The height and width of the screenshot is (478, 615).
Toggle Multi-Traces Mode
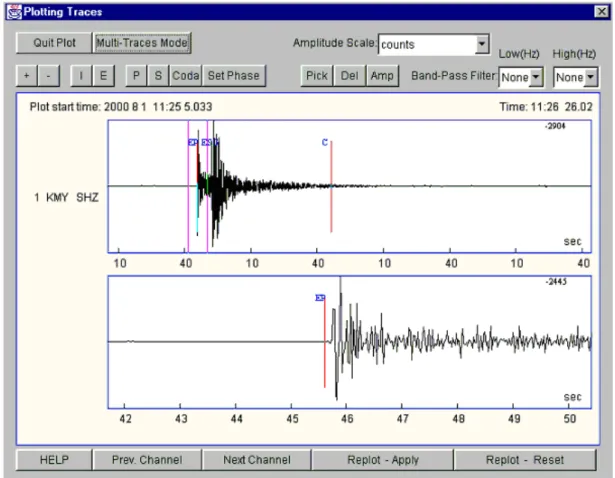click(x=142, y=43)
